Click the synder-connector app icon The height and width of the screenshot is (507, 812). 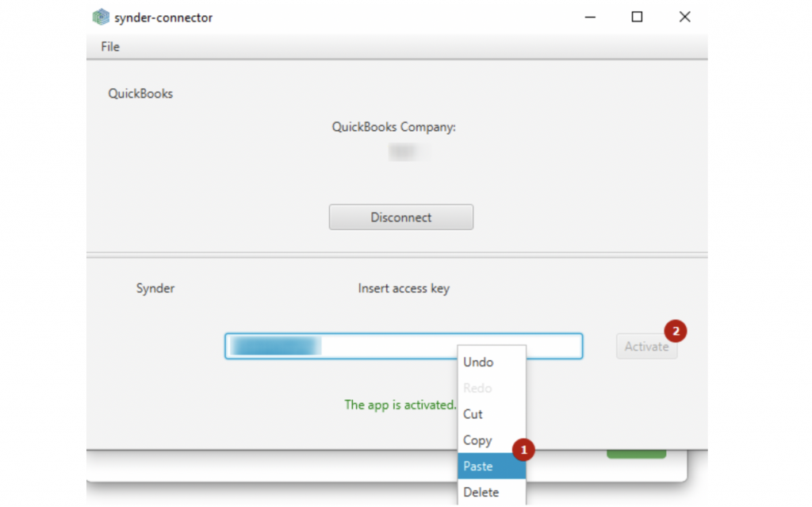tap(101, 17)
